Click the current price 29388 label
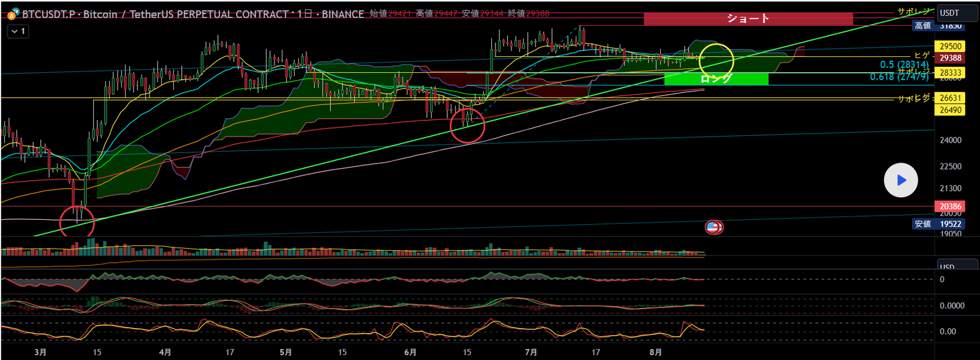980x360 pixels. (950, 58)
